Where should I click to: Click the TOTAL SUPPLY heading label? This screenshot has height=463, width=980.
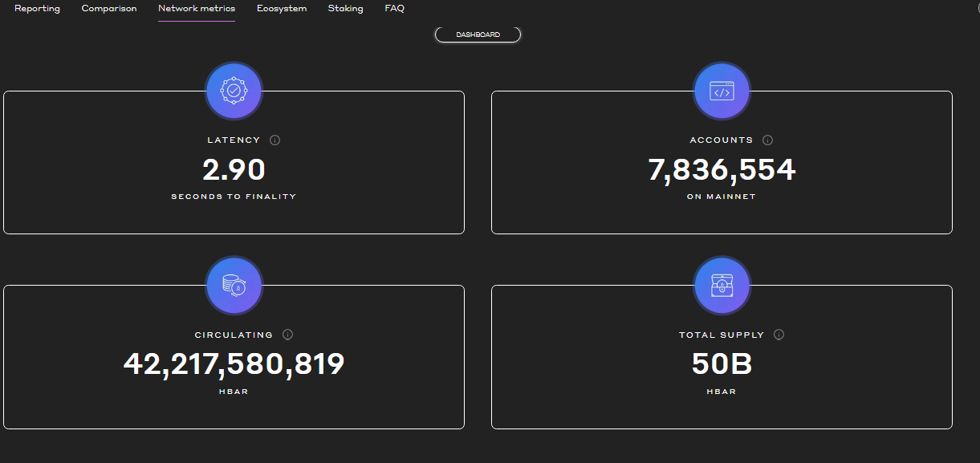[722, 335]
